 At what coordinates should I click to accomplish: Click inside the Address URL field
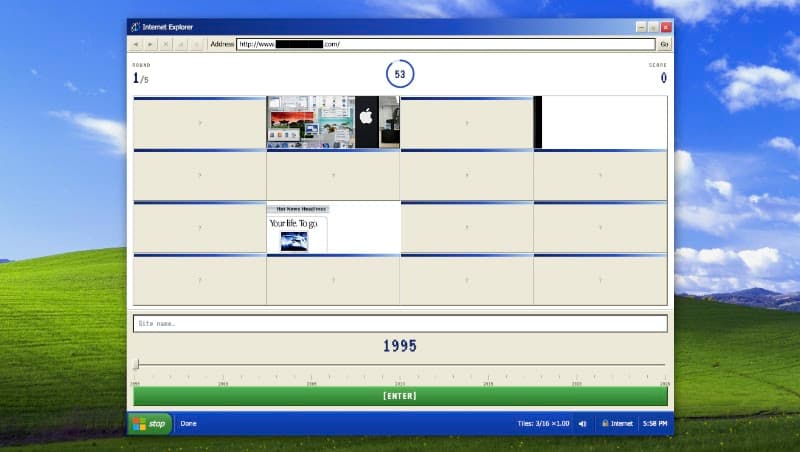pos(445,44)
